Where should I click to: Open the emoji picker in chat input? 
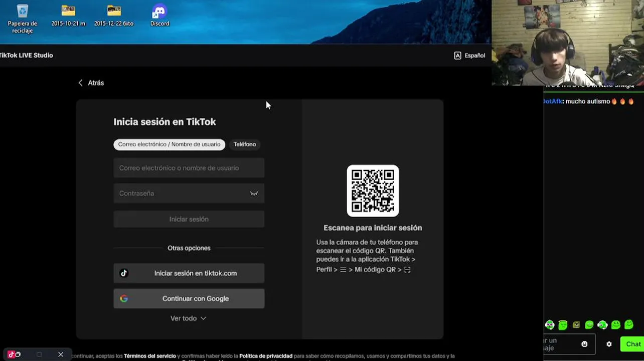[x=584, y=344]
